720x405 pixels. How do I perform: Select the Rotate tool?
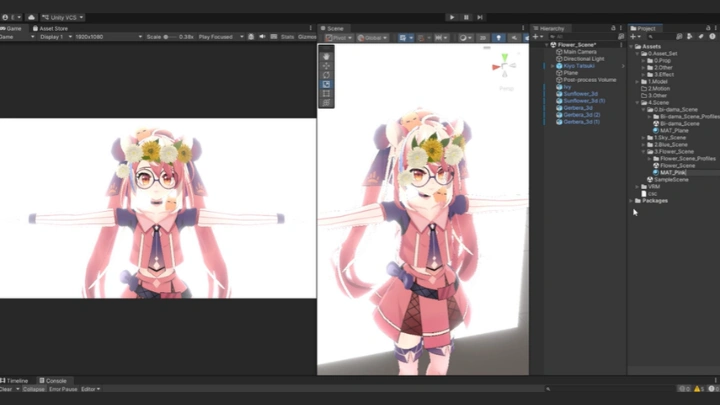[x=326, y=75]
